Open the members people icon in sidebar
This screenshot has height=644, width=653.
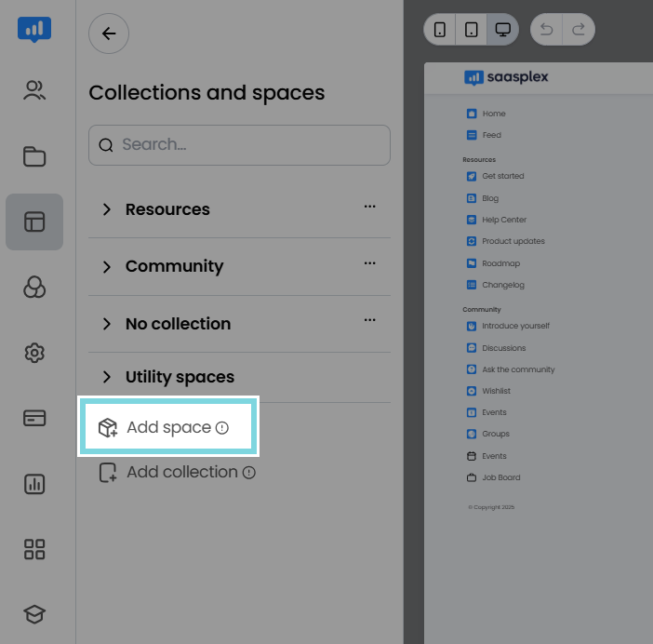(34, 90)
